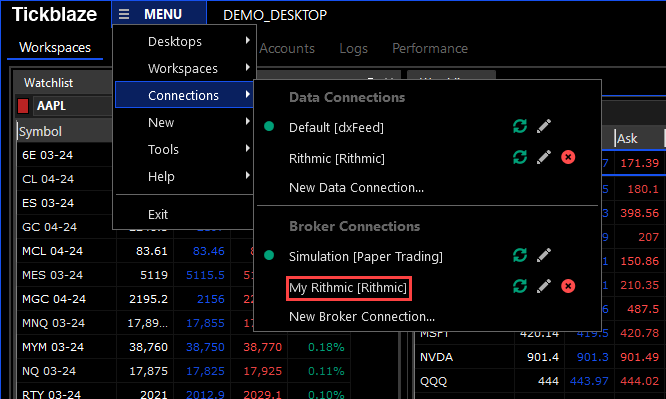Screen dimensions: 666x399
Task: Reconnect the Default dxFeed data connection
Action: (x=520, y=126)
